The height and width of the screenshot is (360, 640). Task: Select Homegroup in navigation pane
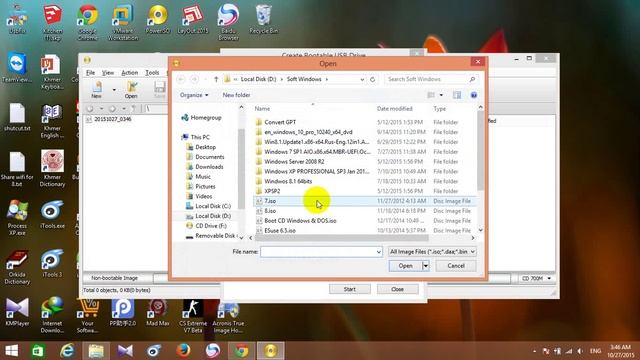tap(201, 118)
